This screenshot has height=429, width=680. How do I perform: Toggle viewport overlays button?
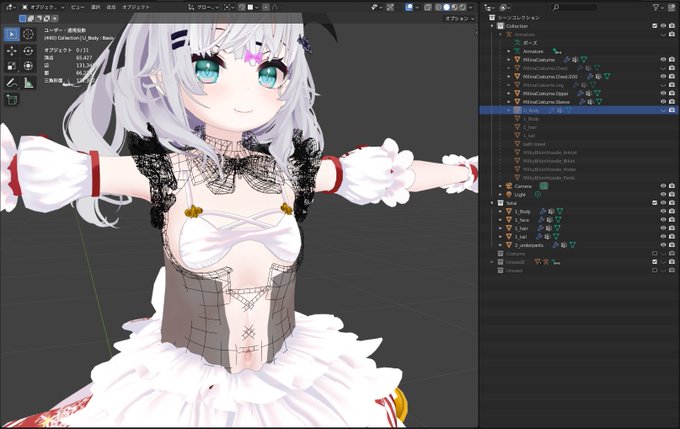[409, 7]
